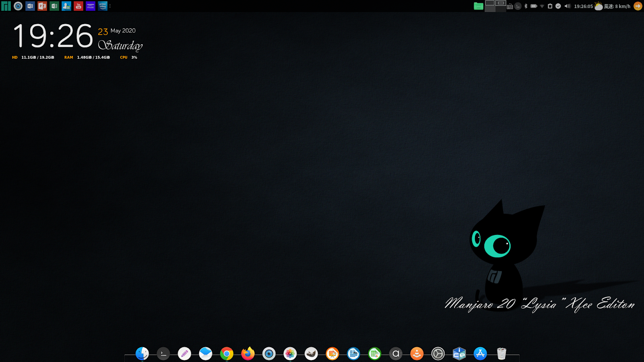This screenshot has width=644, height=362.
Task: Launch the Amazon Music shortcut
Action: coord(91,6)
